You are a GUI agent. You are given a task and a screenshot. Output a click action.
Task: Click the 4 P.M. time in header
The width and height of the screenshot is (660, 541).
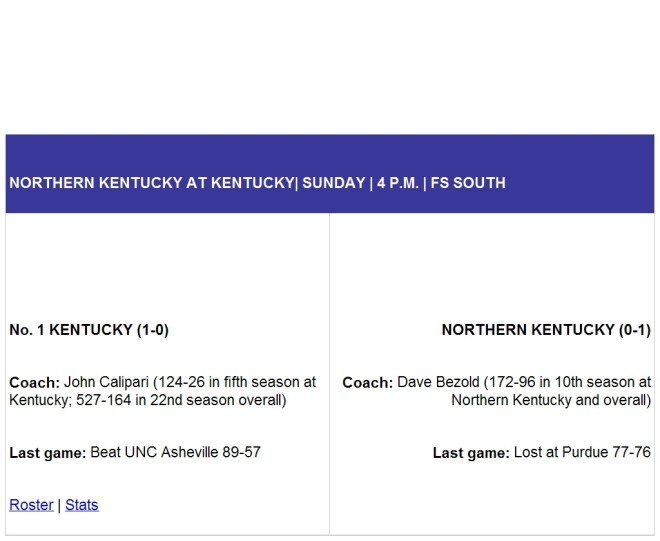pos(398,183)
